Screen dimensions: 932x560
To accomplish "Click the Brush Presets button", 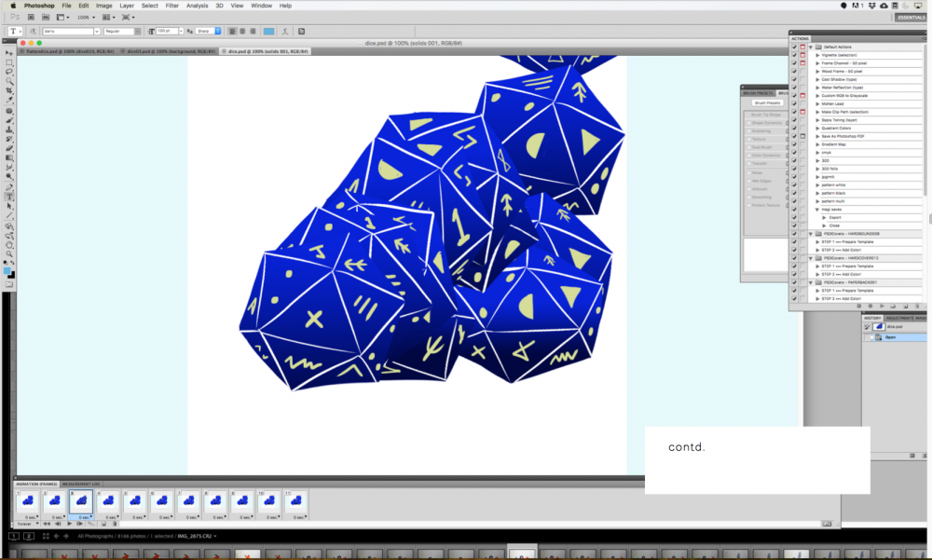I will [x=767, y=102].
